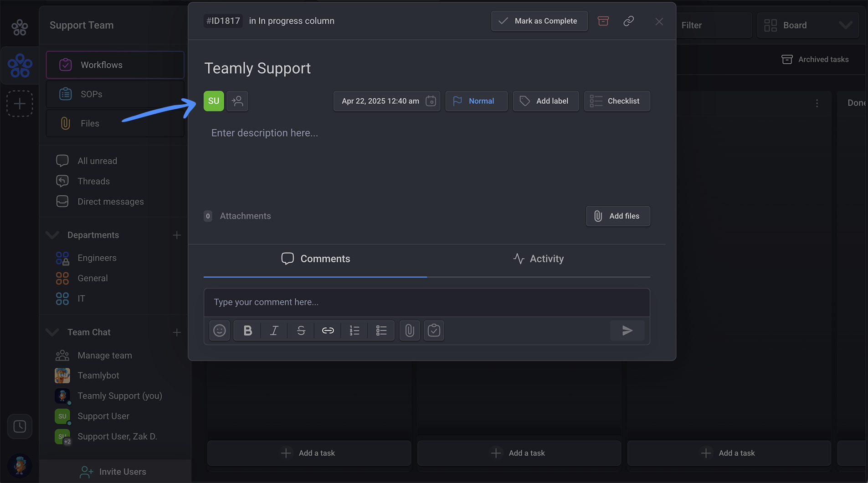Switch to the Comments tab
The height and width of the screenshot is (483, 868).
click(315, 259)
